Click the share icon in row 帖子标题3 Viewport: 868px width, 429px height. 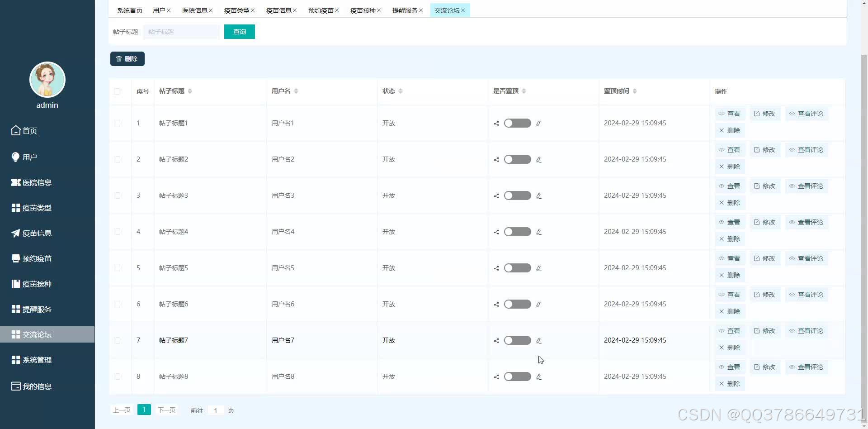496,196
